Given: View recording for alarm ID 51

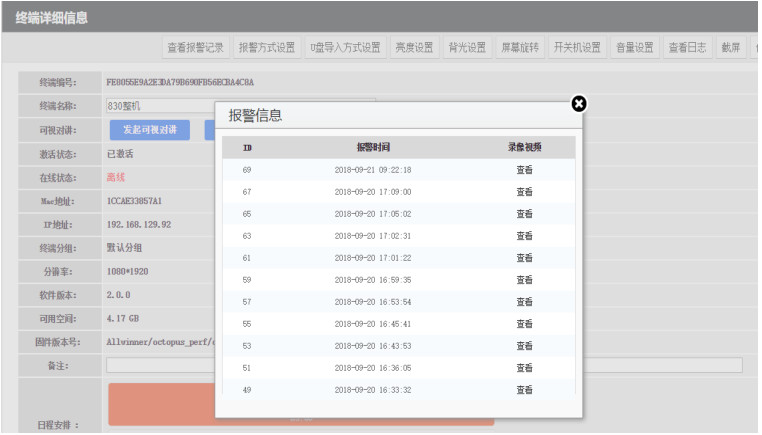Looking at the screenshot, I should (x=524, y=368).
